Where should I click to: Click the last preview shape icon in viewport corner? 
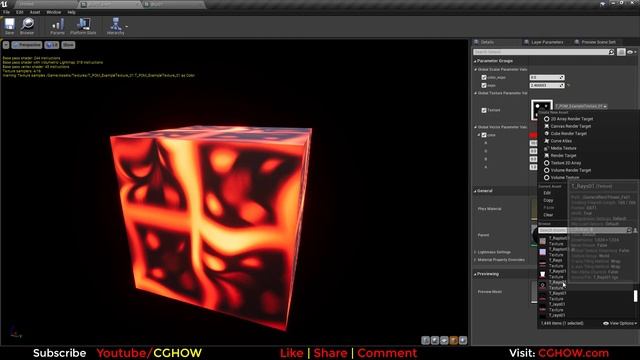463,340
